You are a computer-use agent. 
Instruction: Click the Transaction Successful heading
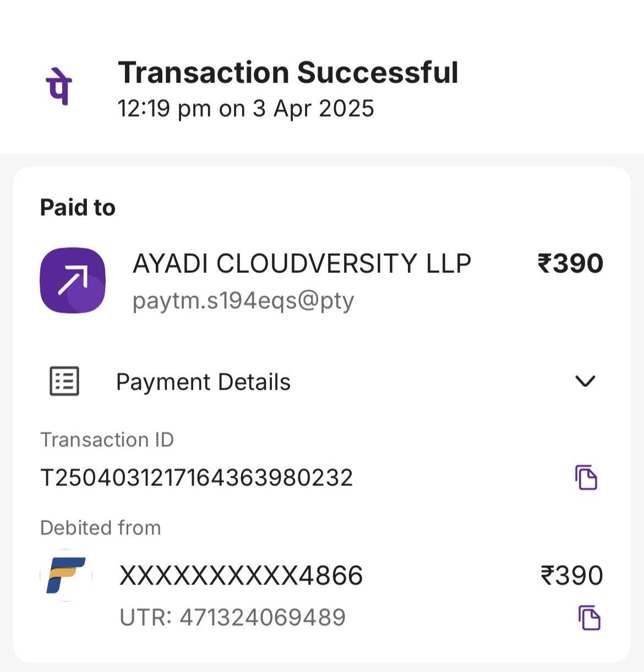[x=288, y=73]
